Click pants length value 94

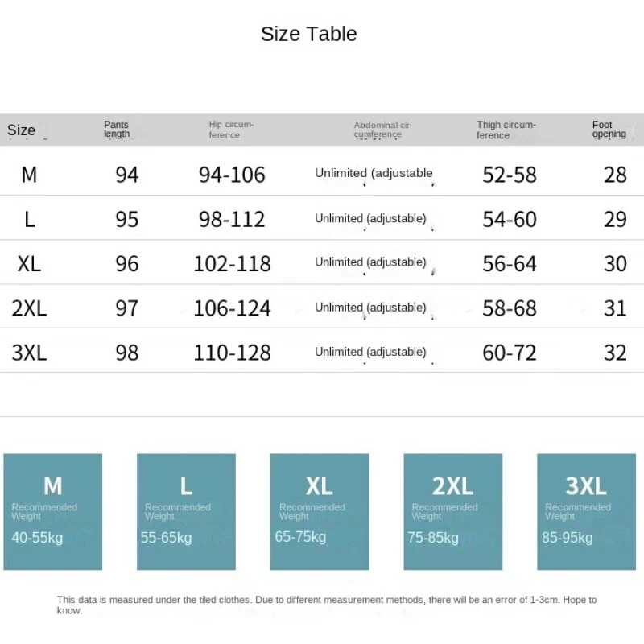point(127,175)
